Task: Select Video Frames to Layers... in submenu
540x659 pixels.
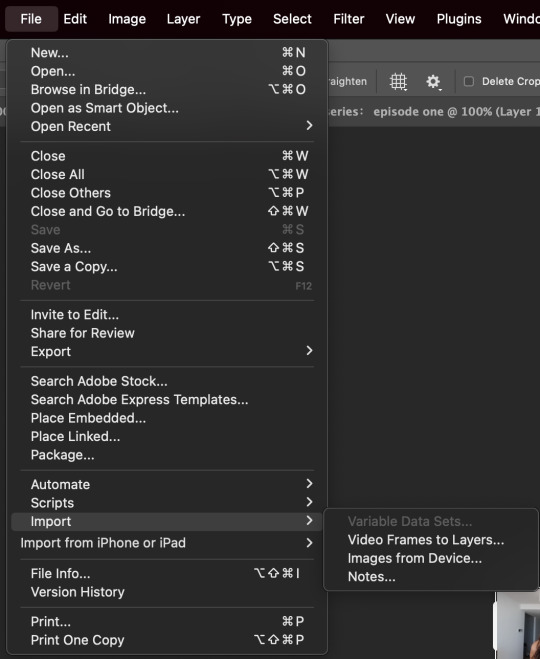Action: (x=431, y=540)
